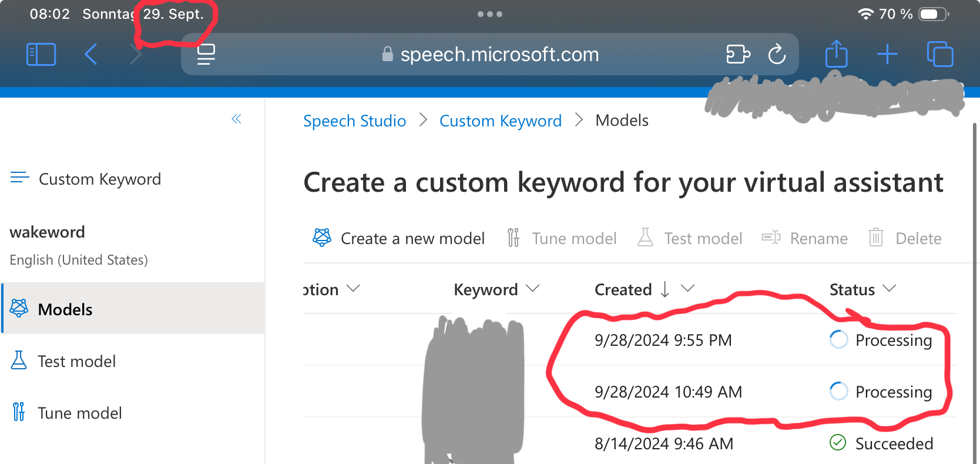
Task: Show tab overview icon
Action: click(940, 54)
